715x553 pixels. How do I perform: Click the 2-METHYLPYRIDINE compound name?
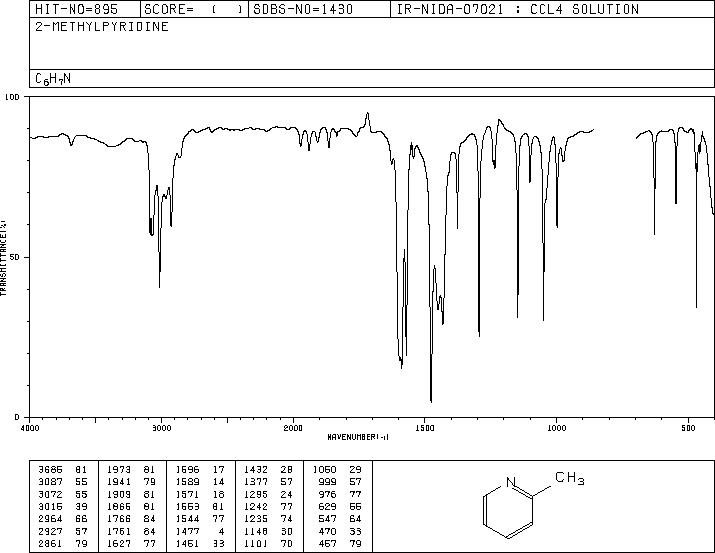click(102, 26)
